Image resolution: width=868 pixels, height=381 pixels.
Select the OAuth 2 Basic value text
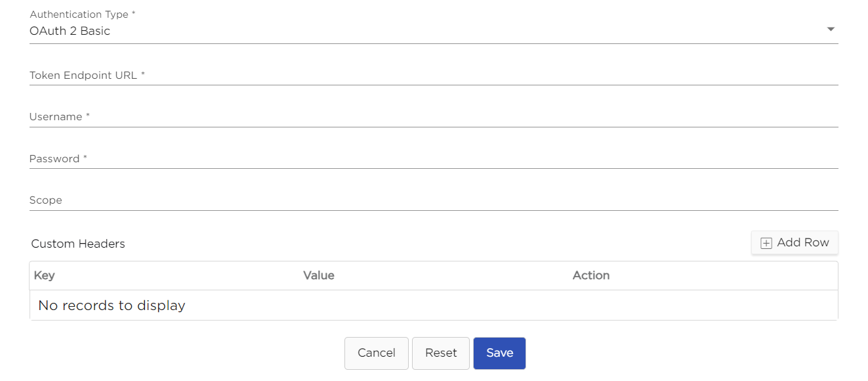tap(70, 31)
